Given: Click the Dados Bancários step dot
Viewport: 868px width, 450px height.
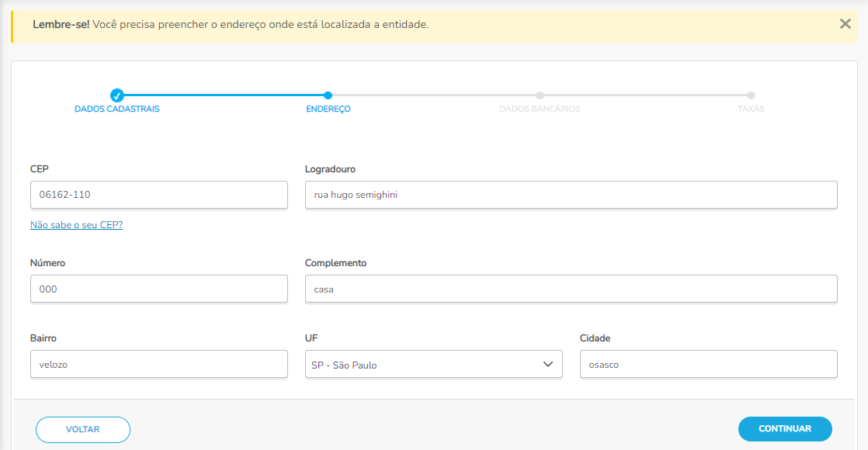Looking at the screenshot, I should [540, 95].
